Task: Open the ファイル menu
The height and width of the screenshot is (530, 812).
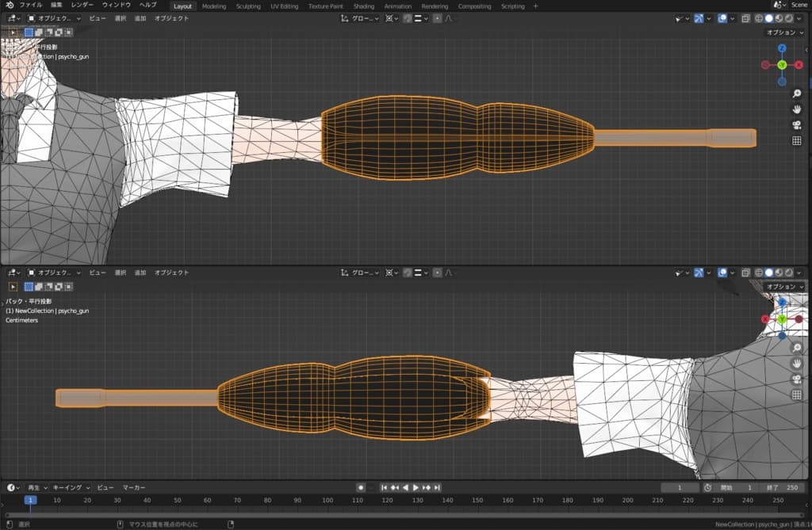Action: [x=31, y=6]
